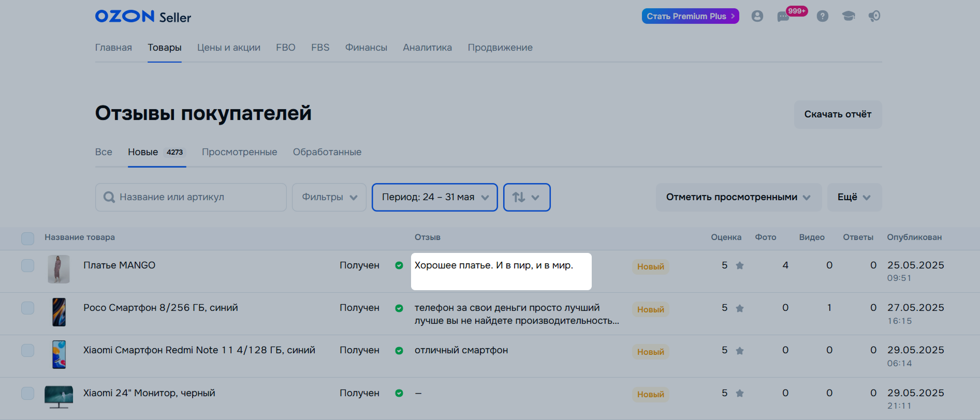980x420 pixels.
Task: Switch to the Просмотренные tab
Action: pyautogui.click(x=240, y=152)
